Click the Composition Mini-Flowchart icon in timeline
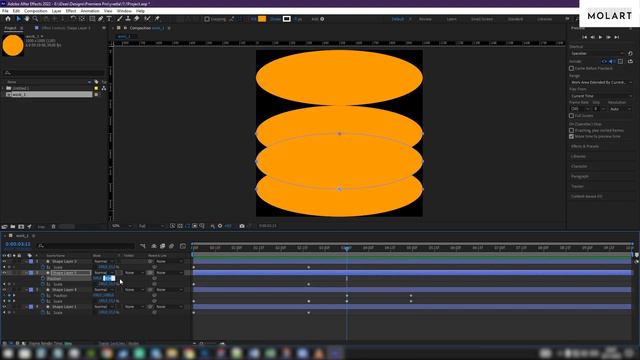The image size is (640, 360). 142,246
